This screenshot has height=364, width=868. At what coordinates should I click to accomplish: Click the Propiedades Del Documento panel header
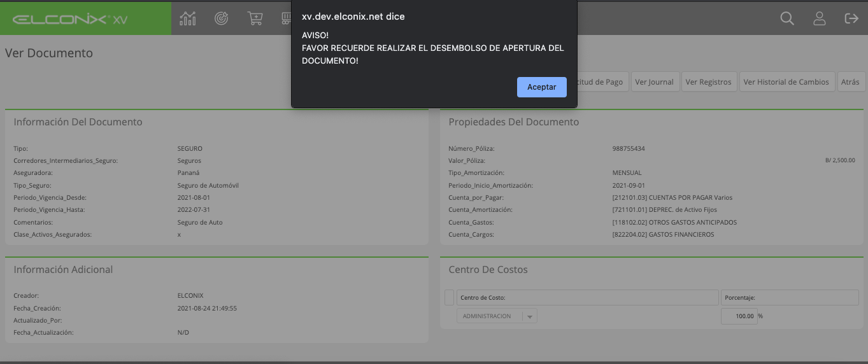pos(514,122)
